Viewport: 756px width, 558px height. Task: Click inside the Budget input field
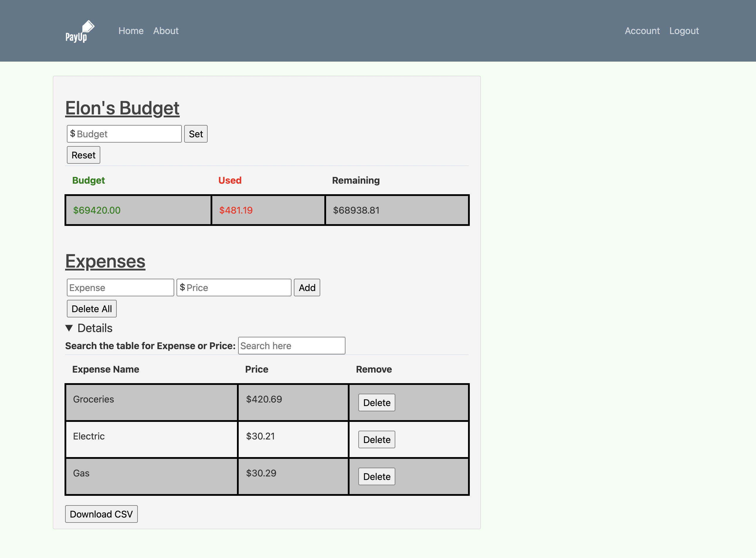[x=124, y=134]
